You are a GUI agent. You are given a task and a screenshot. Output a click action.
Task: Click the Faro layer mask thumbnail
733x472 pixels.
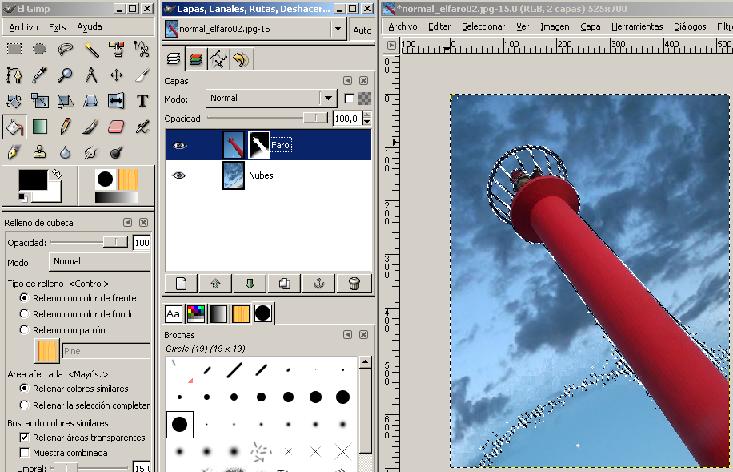(259, 145)
